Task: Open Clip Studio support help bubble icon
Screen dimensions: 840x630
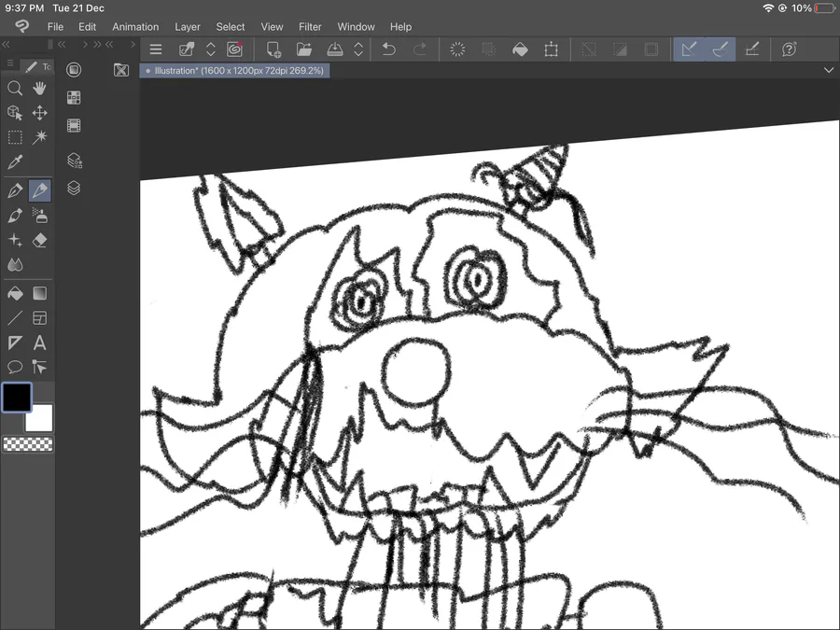Action: click(x=789, y=49)
